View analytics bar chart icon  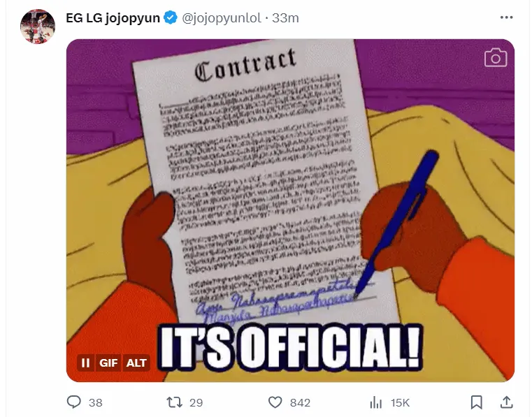tap(375, 402)
